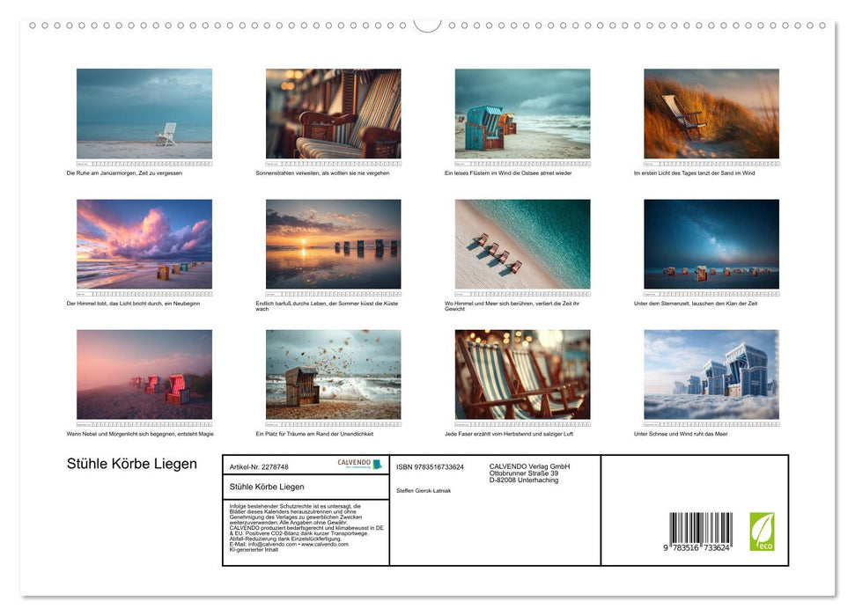Image resolution: width=855 pixels, height=616 pixels.
Task: Select the Milky Way starry sky image
Action: (x=711, y=244)
